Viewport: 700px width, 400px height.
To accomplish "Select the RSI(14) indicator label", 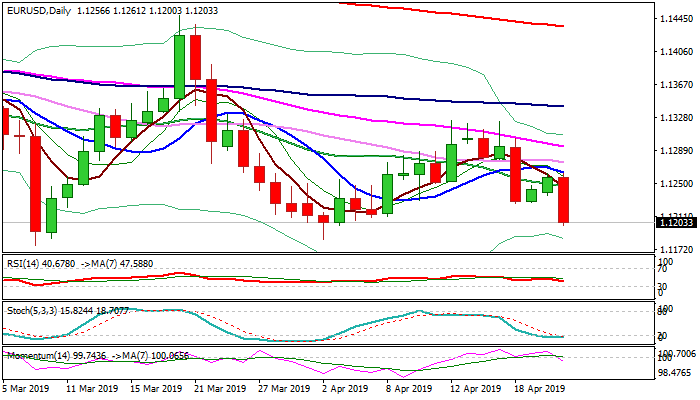I will pos(20,262).
